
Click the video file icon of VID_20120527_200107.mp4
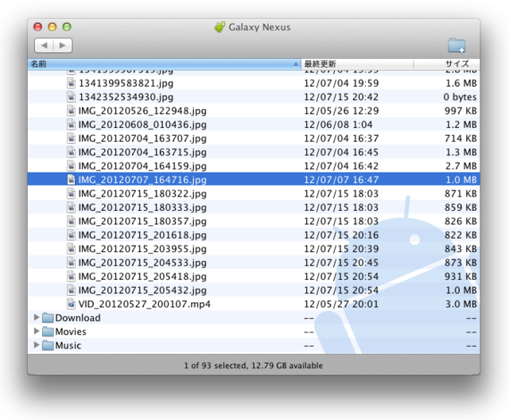pos(71,304)
